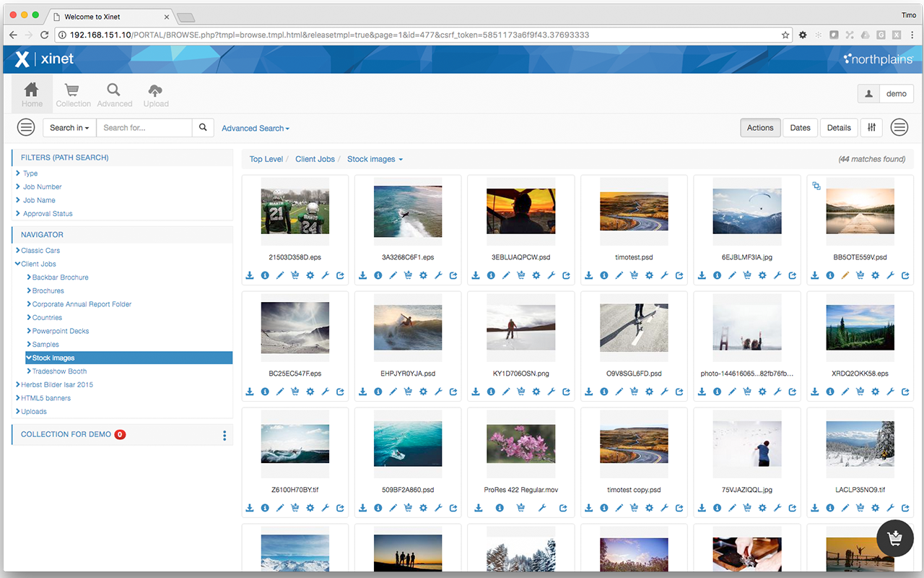The image size is (924, 578).
Task: Open the 21503D358D.eps football thumbnail
Action: coord(295,212)
